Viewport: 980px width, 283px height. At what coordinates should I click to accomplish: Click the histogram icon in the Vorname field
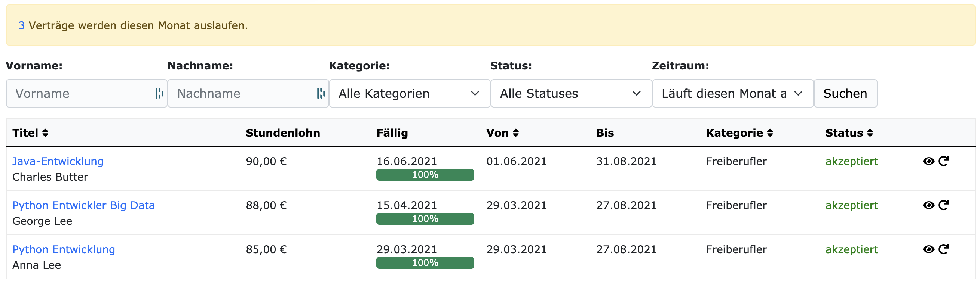(160, 93)
